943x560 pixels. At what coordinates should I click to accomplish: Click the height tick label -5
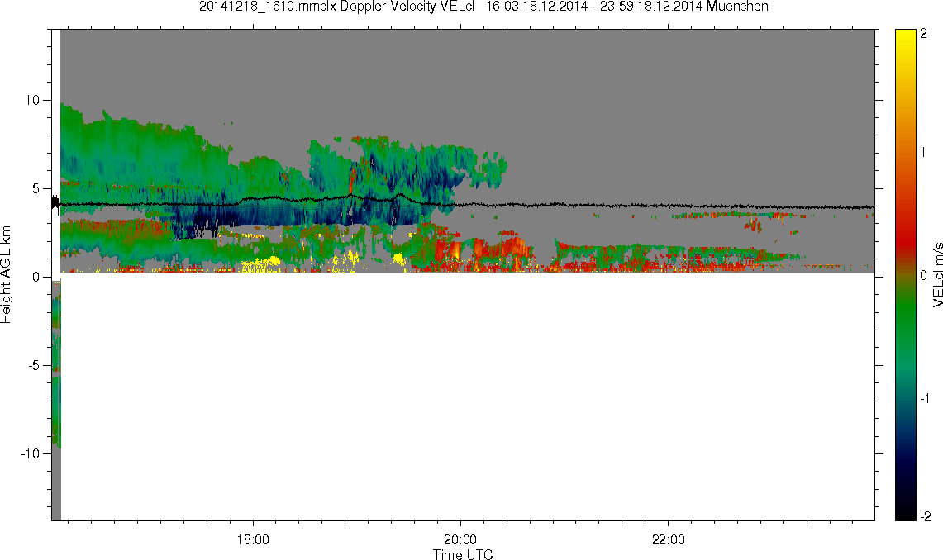coord(34,365)
